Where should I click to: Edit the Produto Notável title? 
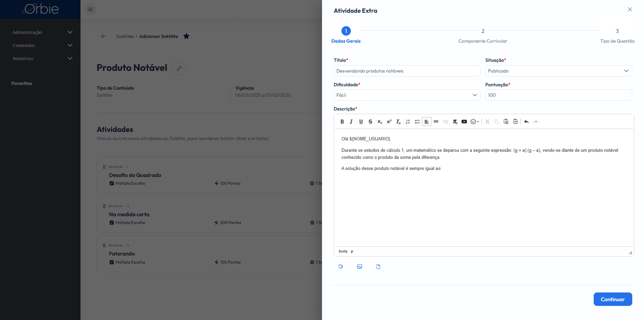[x=179, y=68]
